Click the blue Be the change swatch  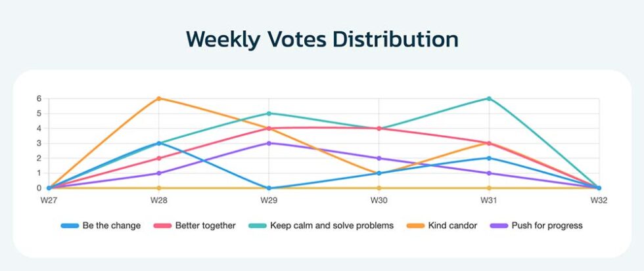point(70,226)
